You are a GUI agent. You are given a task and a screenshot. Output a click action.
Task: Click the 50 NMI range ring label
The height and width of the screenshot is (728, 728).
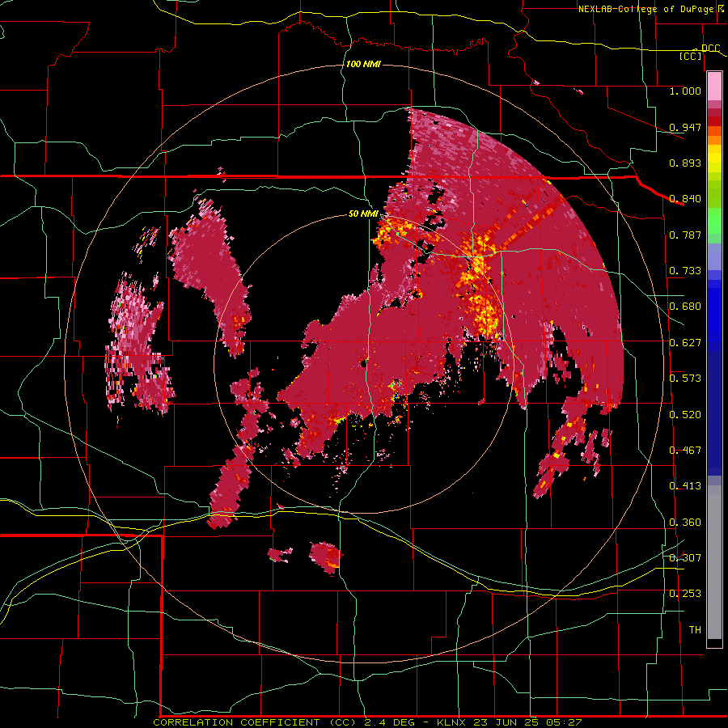pos(363,214)
